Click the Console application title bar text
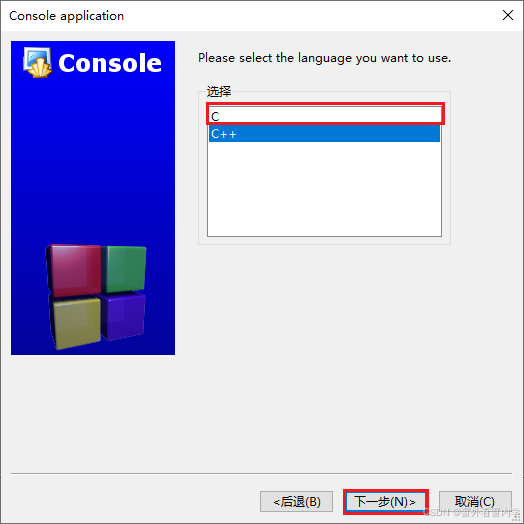524x524 pixels. point(66,16)
